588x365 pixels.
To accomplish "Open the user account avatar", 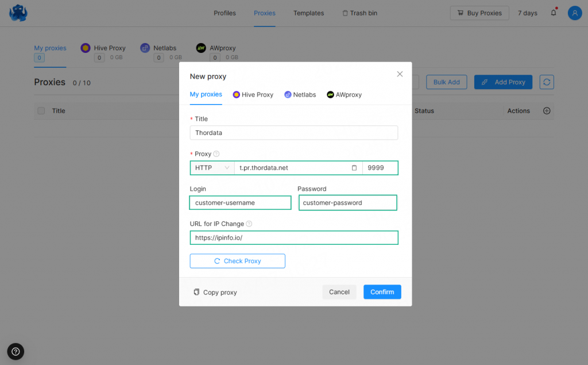I will pos(574,13).
